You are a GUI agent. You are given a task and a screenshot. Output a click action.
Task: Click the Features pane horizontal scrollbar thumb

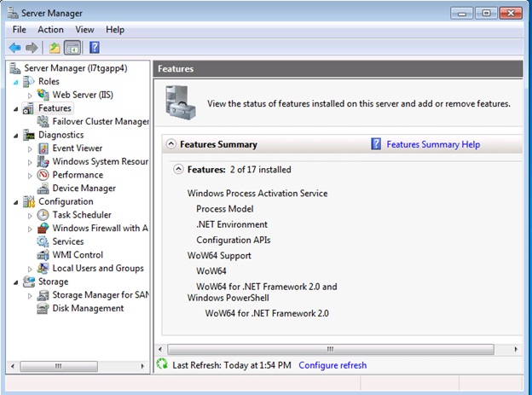point(331,349)
